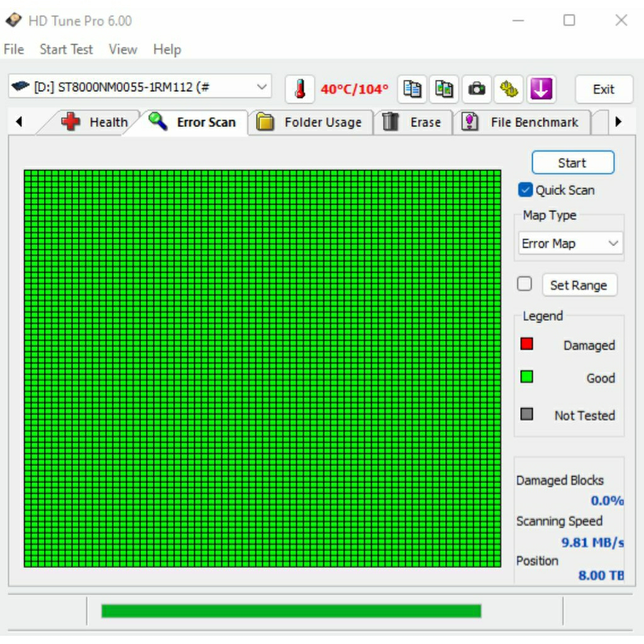Screen dimensions: 644x644
Task: Click the Exit button
Action: 603,89
